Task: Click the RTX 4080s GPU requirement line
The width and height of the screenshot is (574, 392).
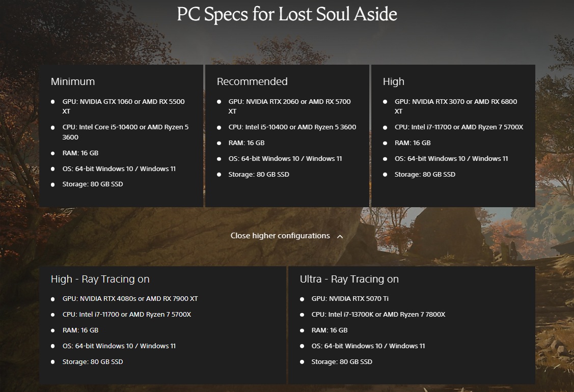Action: pos(130,299)
